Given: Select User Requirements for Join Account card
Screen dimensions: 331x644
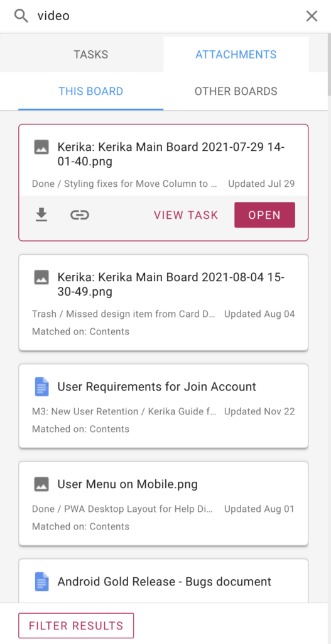Looking at the screenshot, I should click(x=163, y=406).
